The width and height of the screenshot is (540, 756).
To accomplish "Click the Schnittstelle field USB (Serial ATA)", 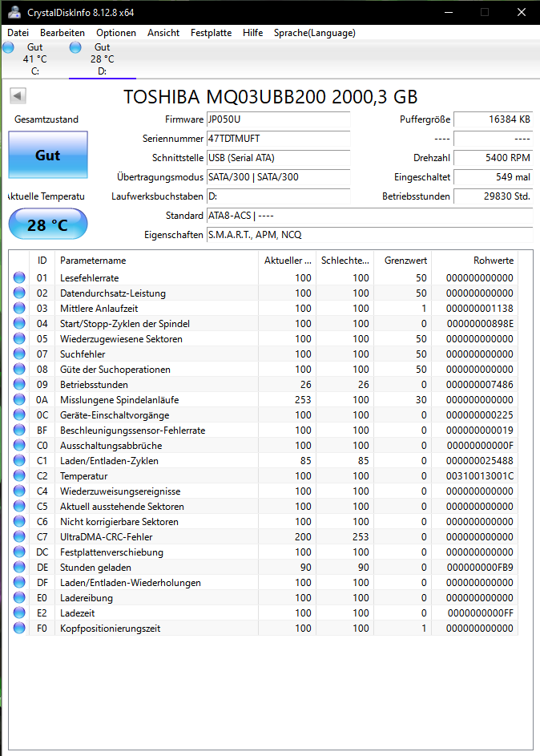I will (279, 158).
